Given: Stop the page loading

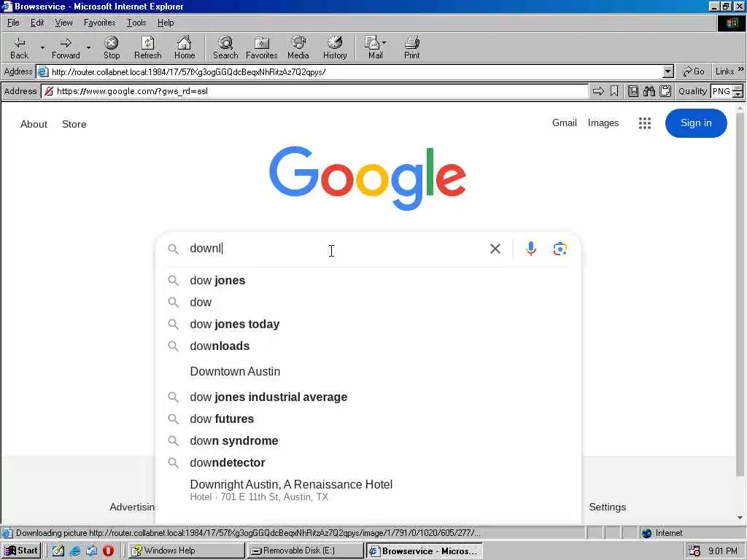Looking at the screenshot, I should 112,48.
